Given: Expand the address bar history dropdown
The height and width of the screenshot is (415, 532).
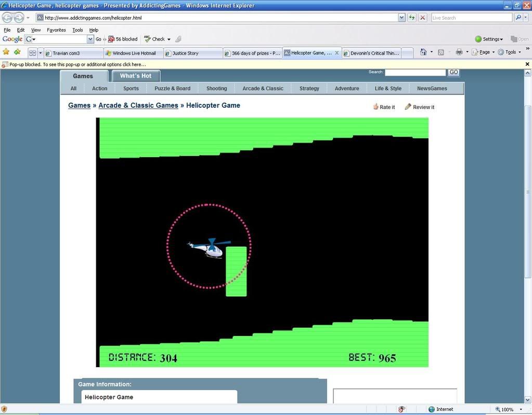Looking at the screenshot, I should coord(401,18).
